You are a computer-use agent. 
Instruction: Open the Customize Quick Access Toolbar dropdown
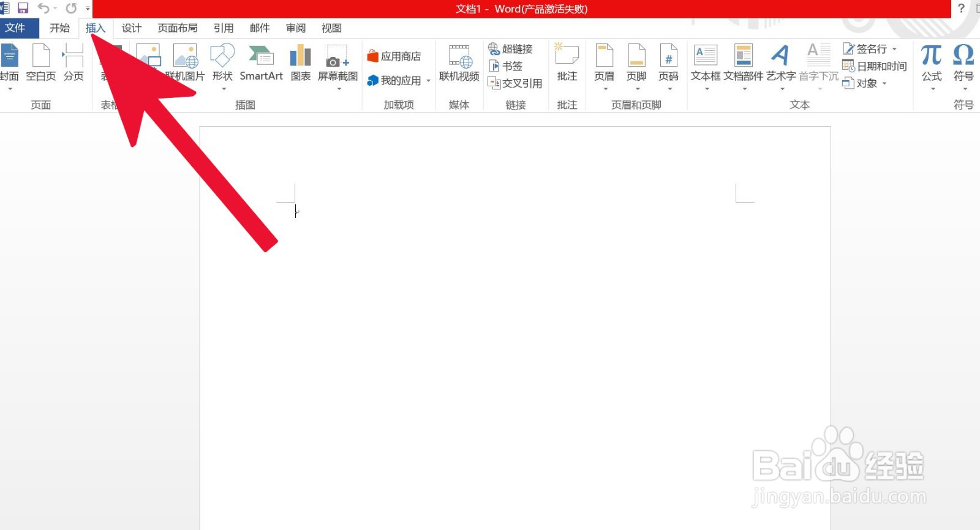coord(88,9)
